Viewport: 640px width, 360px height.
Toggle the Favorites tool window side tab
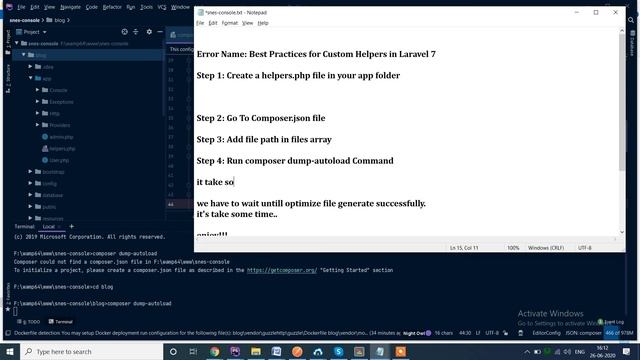8,297
